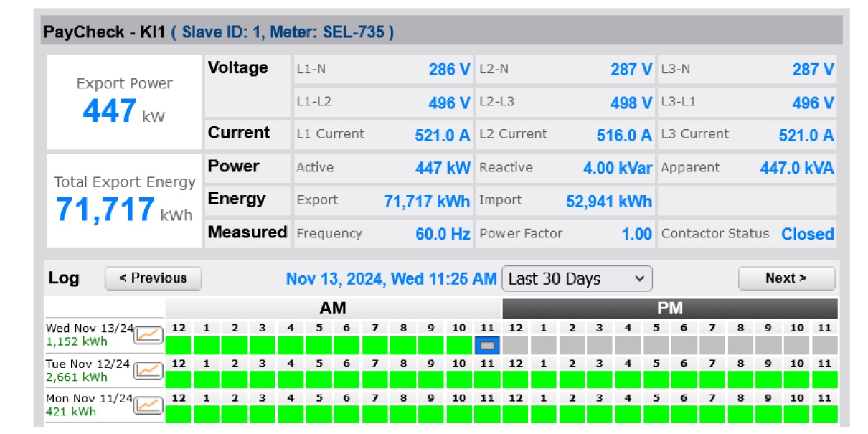Click the Nov 13, 2024 date heading
The width and height of the screenshot is (868, 434).
391,278
